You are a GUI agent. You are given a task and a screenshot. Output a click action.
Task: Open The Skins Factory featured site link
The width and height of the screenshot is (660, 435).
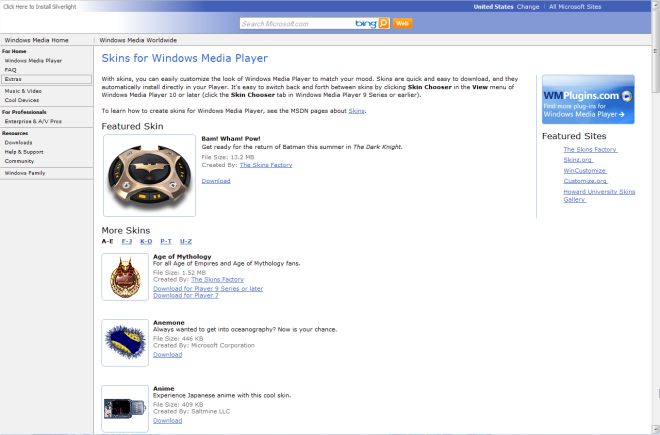(590, 149)
